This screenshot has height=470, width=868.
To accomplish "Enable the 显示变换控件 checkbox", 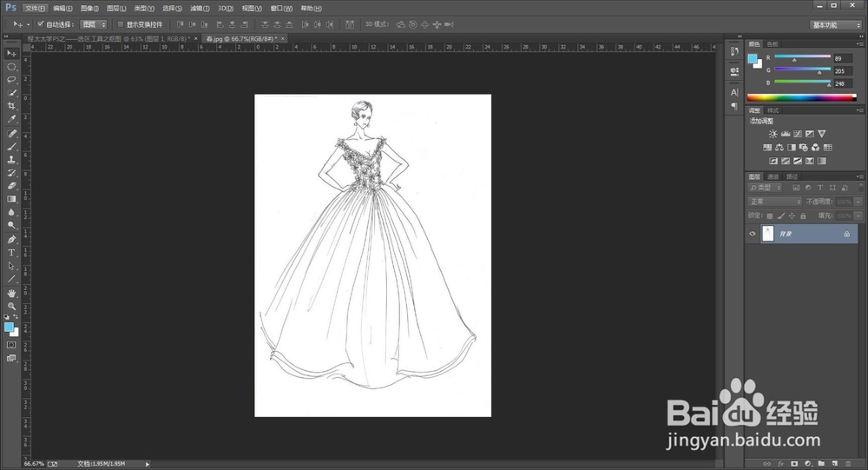I will [120, 24].
